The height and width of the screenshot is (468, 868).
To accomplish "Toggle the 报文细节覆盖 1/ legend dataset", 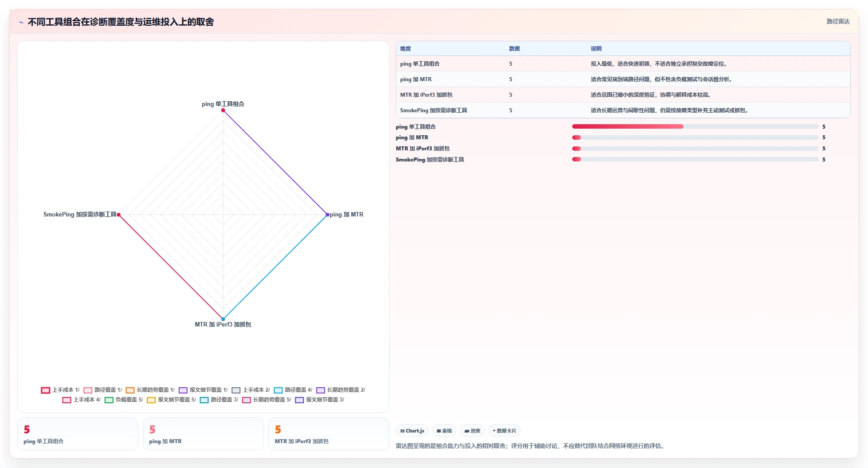I will (203, 390).
